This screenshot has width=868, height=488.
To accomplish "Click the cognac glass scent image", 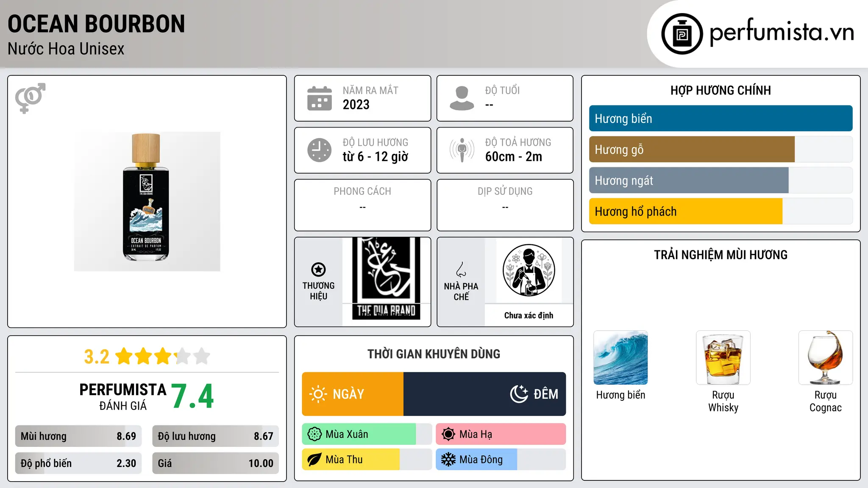I will tap(826, 358).
